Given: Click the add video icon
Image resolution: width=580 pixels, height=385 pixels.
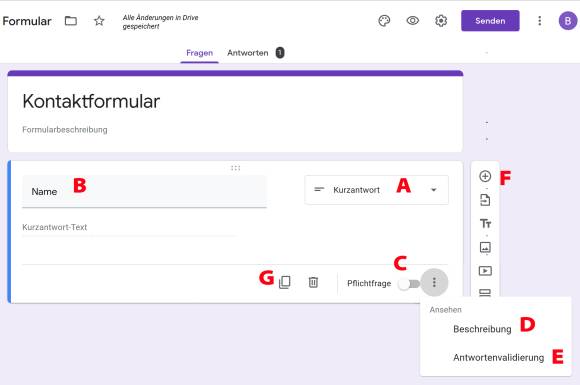Looking at the screenshot, I should (485, 271).
